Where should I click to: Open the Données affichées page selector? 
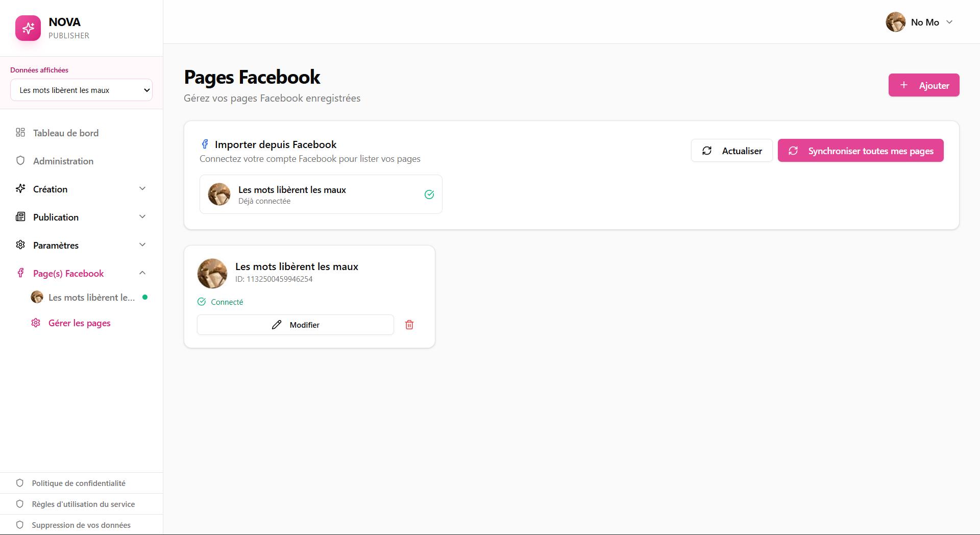[x=82, y=90]
